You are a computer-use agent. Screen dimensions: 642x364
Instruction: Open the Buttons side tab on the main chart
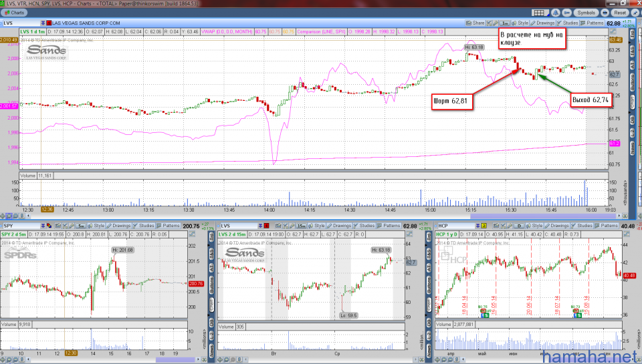coord(632,82)
